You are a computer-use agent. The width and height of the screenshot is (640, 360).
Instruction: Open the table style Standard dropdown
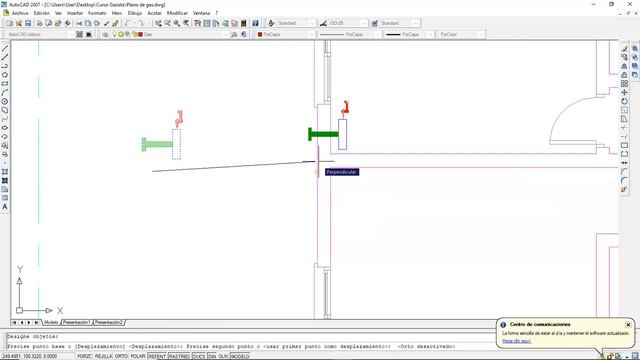point(400,23)
